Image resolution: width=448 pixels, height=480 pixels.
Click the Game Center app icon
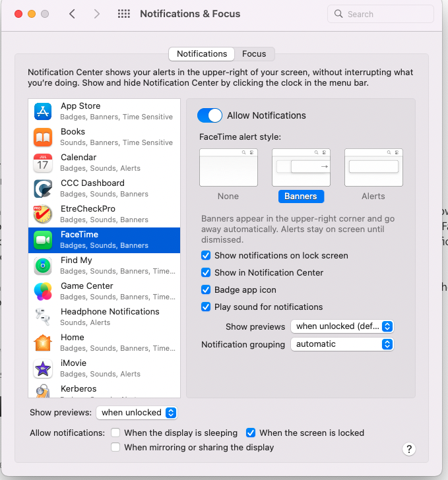[43, 291]
